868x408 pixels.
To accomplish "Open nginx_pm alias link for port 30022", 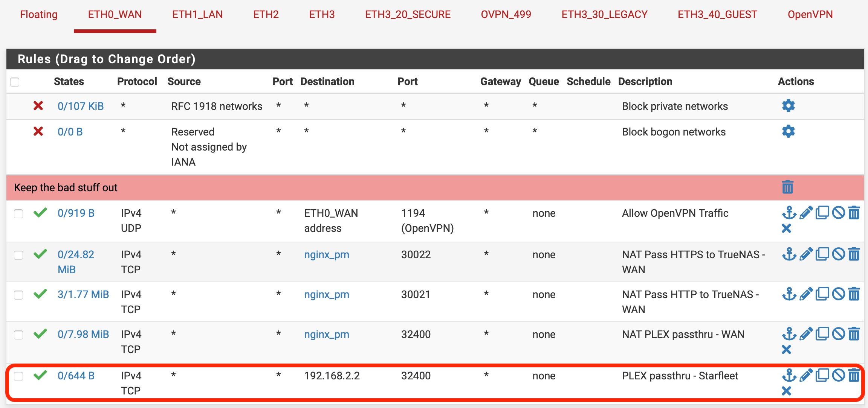I will click(327, 255).
